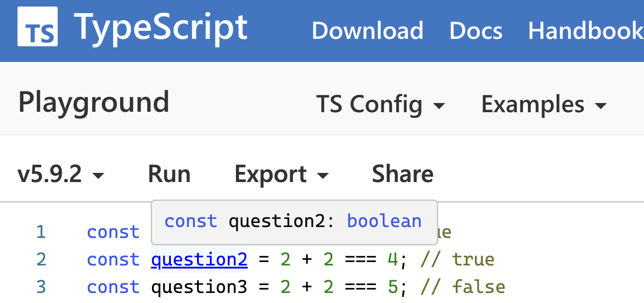The width and height of the screenshot is (644, 303).
Task: Click the TS logo icon
Action: tap(37, 27)
